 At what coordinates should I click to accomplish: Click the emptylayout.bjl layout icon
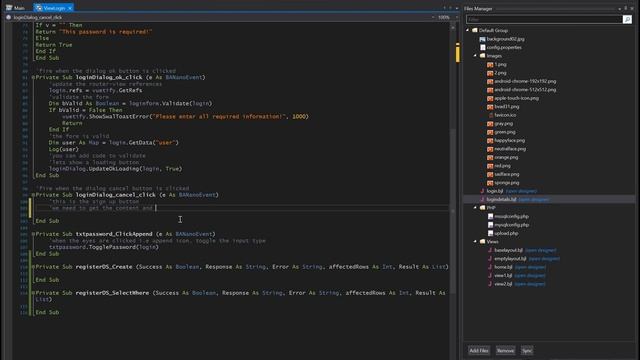pyautogui.click(x=490, y=259)
